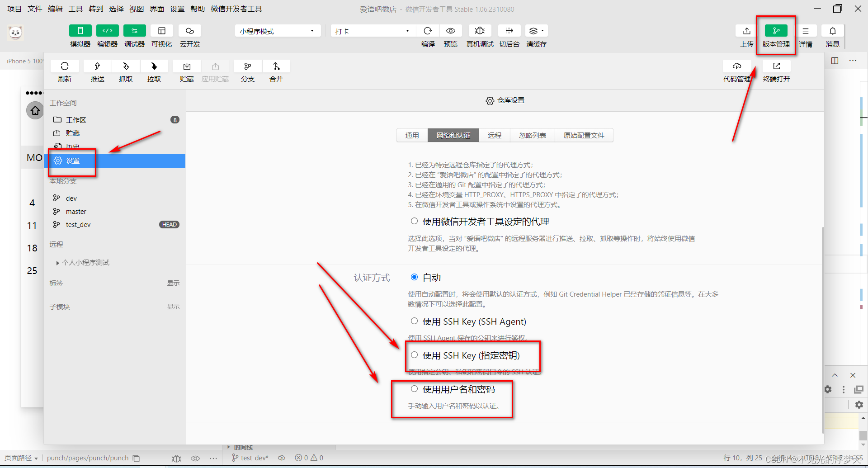Open Code Management (代码管理)
The width and height of the screenshot is (868, 468).
[737, 66]
